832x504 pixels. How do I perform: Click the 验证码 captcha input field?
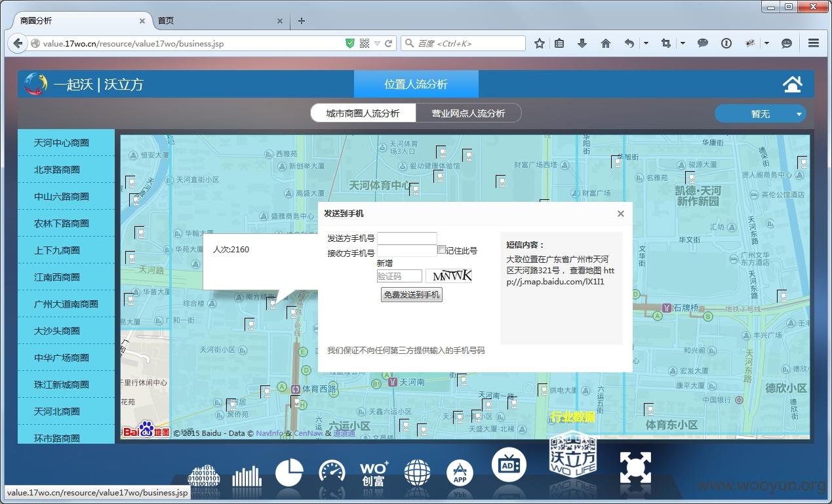(x=399, y=276)
